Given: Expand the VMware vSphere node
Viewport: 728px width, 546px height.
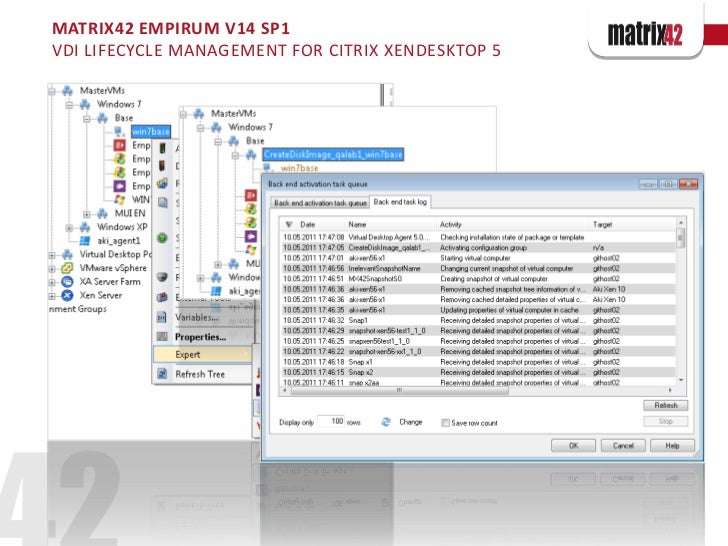Looking at the screenshot, I should (52, 268).
